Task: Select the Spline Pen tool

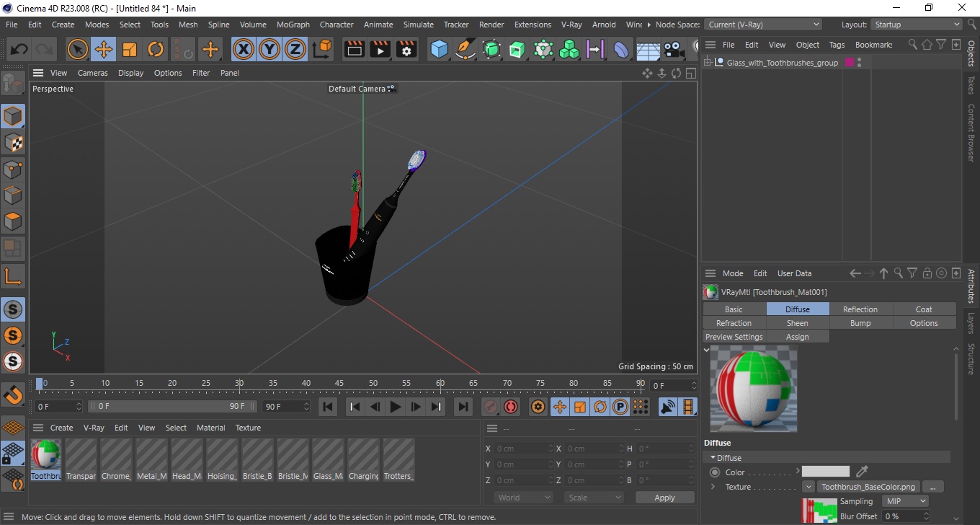Action: pyautogui.click(x=465, y=49)
